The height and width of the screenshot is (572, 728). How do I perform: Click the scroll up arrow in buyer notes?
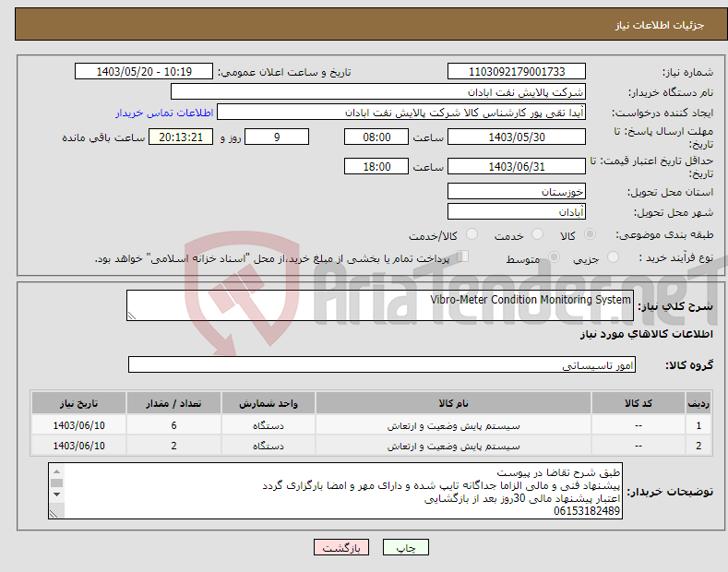pyautogui.click(x=56, y=471)
